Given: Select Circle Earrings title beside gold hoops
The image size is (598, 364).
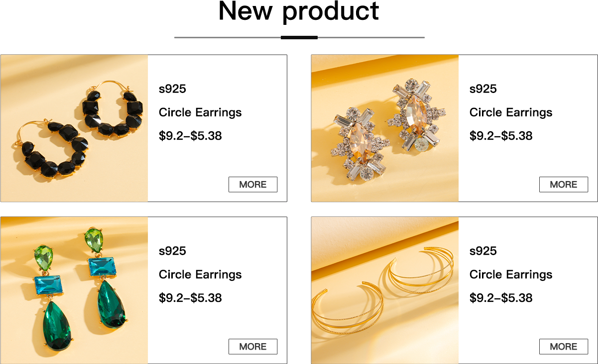Looking at the screenshot, I should [511, 274].
